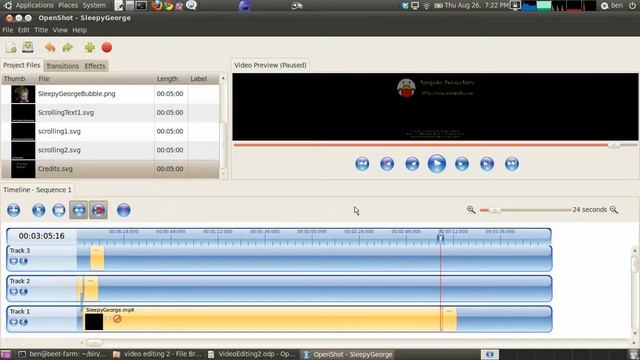The width and height of the screenshot is (640, 360).
Task: Skip to start of the video preview
Action: [362, 164]
